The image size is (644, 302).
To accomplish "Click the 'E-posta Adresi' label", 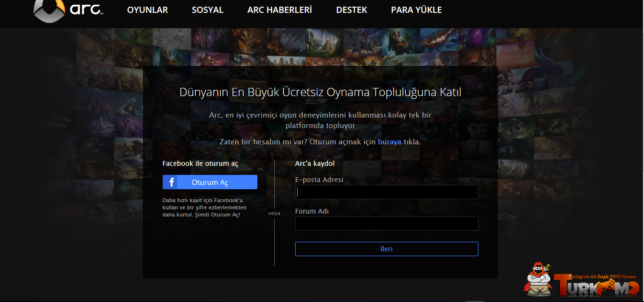I will tap(319, 180).
